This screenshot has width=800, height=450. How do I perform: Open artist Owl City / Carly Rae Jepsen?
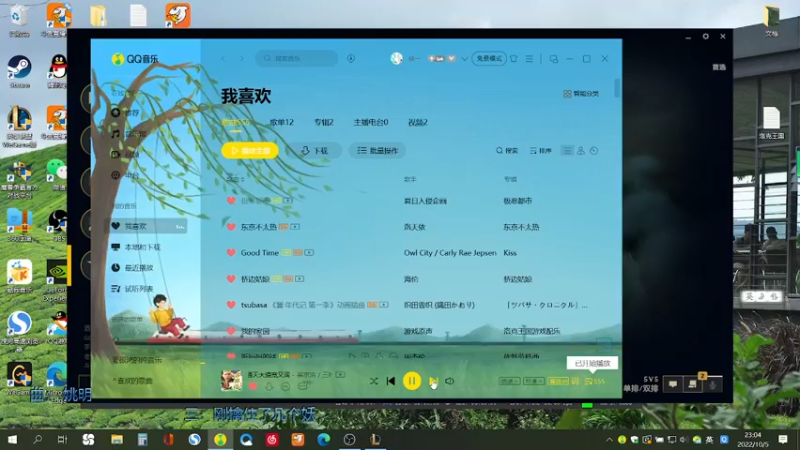(450, 253)
